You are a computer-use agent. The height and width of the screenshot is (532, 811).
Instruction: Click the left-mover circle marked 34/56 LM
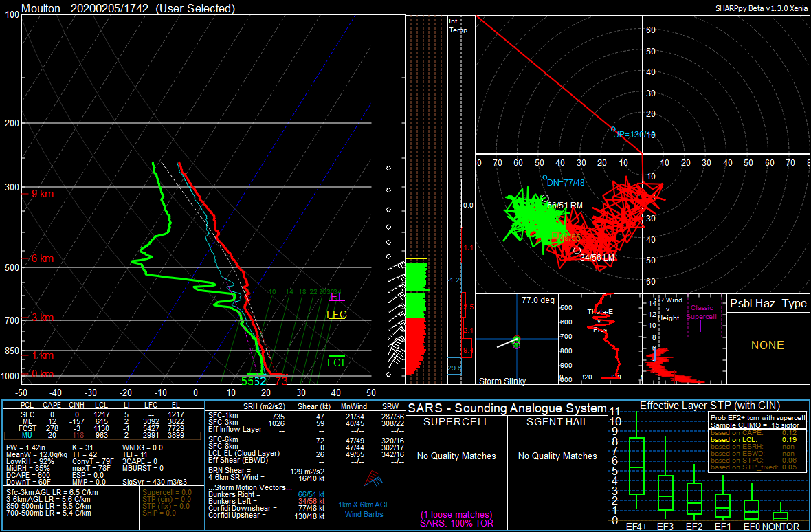[577, 250]
